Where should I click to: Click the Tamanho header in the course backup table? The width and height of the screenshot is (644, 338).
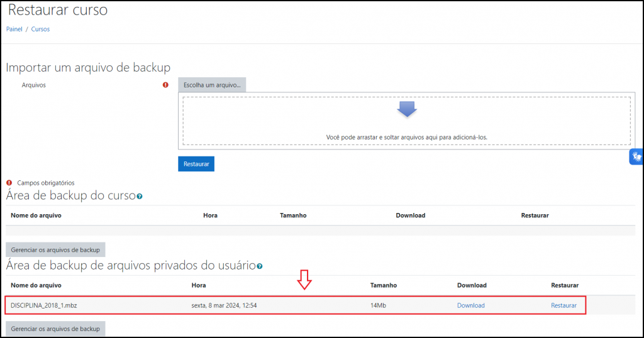click(293, 215)
